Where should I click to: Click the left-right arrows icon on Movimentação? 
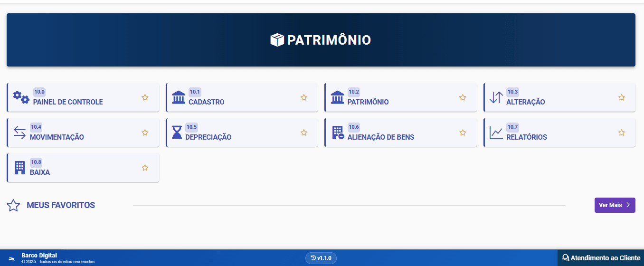point(19,133)
